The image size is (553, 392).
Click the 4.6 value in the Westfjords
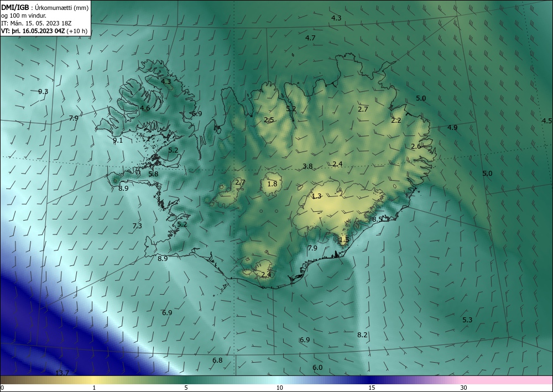click(145, 108)
